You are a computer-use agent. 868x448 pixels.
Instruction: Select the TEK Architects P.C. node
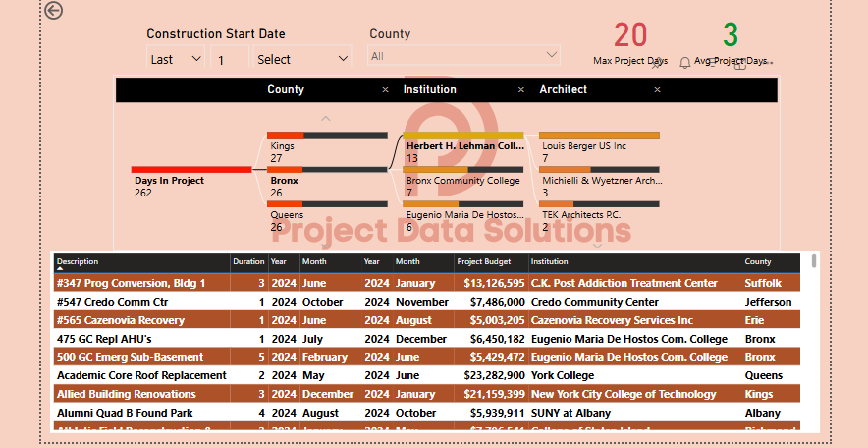(600, 216)
